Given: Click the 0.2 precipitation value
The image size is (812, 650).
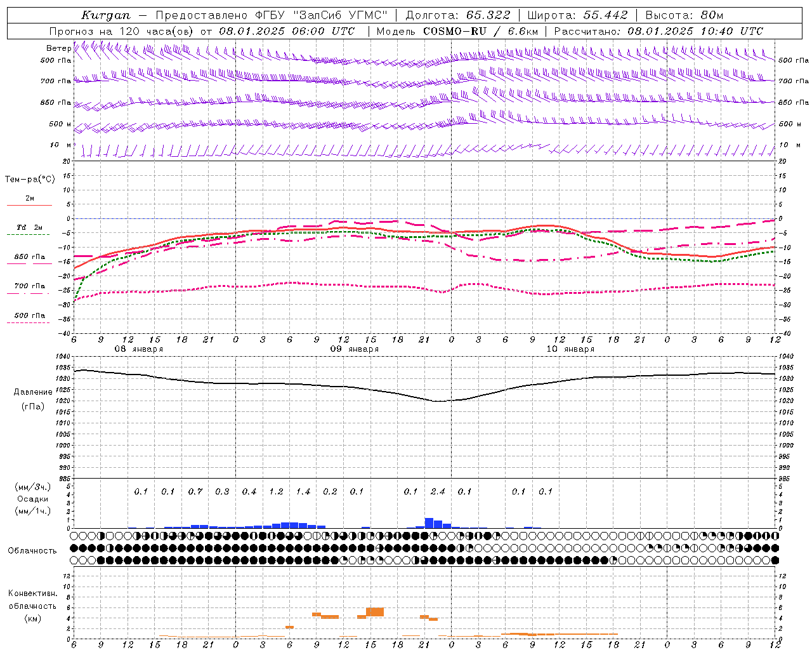Looking at the screenshot, I should coord(330,491).
